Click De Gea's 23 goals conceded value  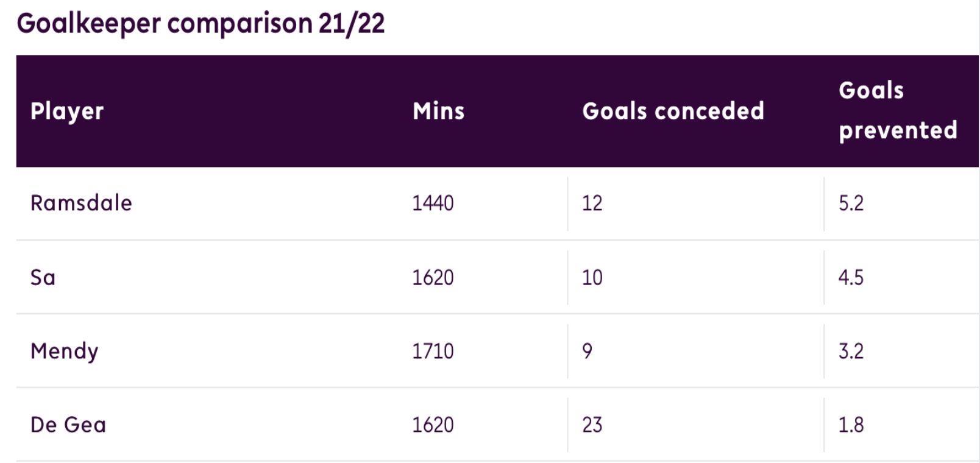[592, 425]
